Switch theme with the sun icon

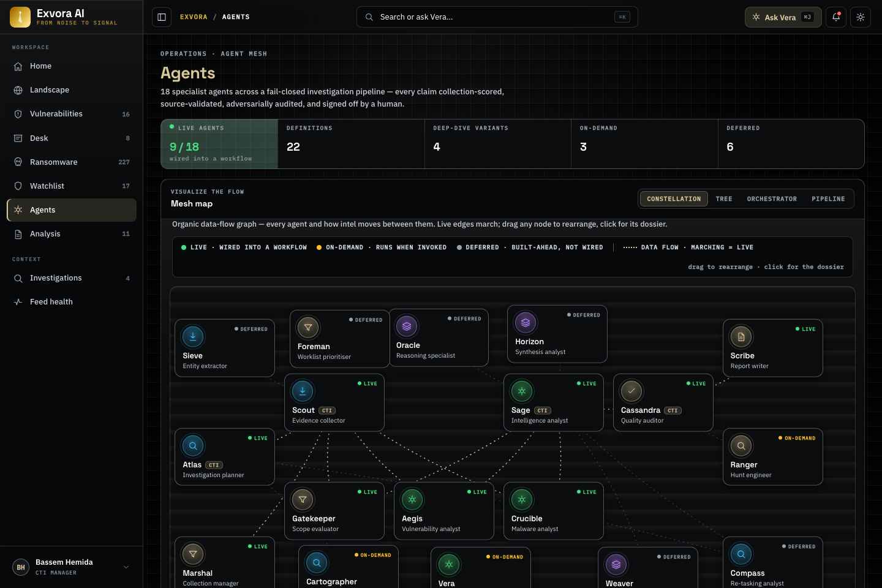tap(861, 17)
